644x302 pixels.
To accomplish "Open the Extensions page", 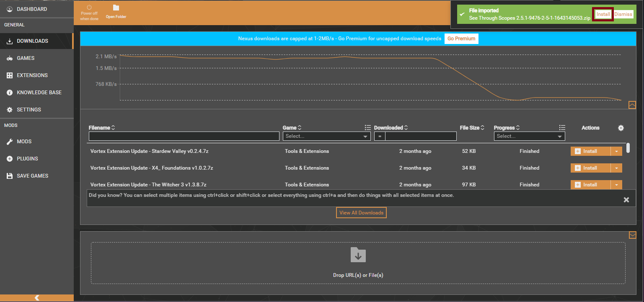I will click(36, 75).
